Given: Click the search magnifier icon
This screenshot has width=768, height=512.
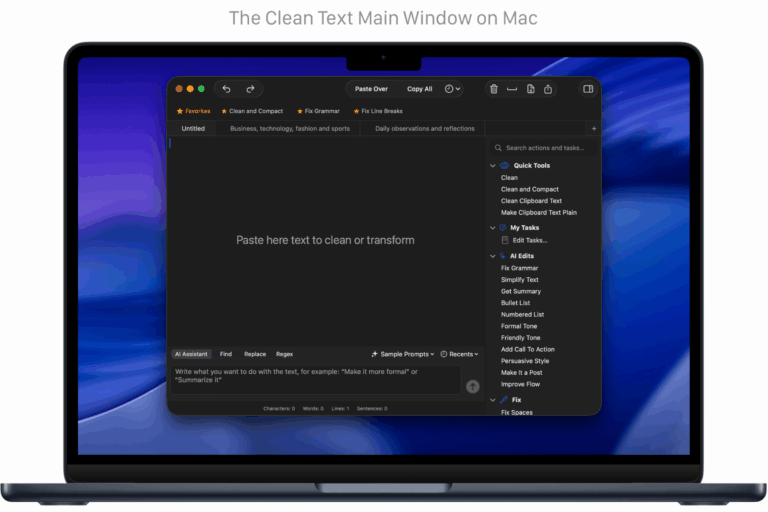Looking at the screenshot, I should (498, 147).
